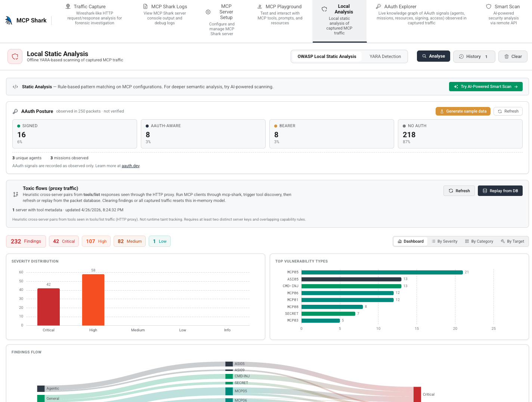Replay traffic from DB
This screenshot has width=532, height=402.
click(500, 191)
